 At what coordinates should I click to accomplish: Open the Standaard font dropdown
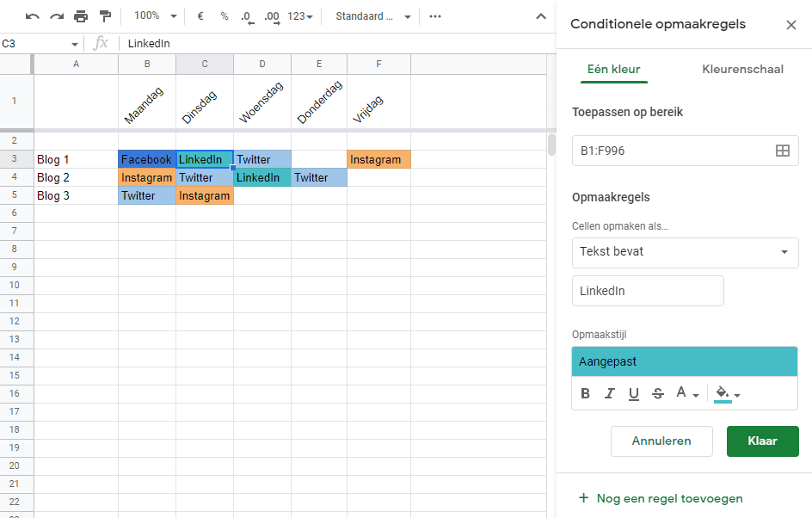(x=372, y=15)
